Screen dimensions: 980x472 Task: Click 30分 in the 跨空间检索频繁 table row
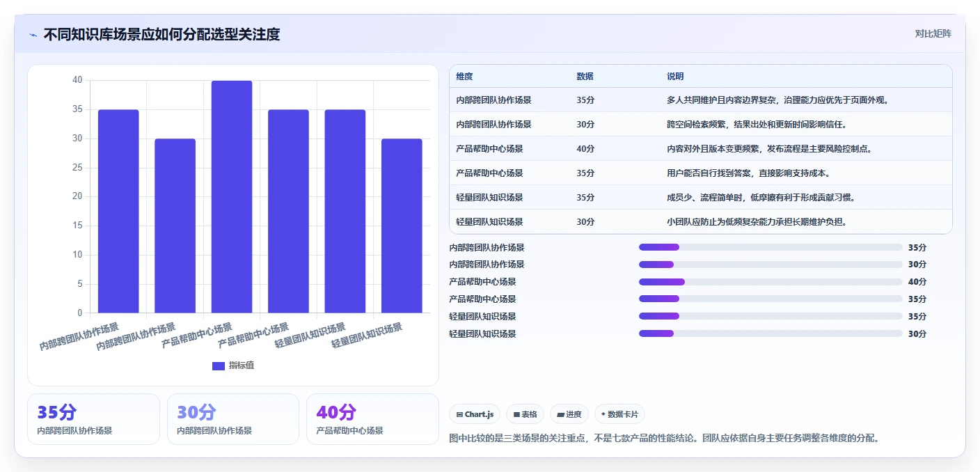coord(585,125)
